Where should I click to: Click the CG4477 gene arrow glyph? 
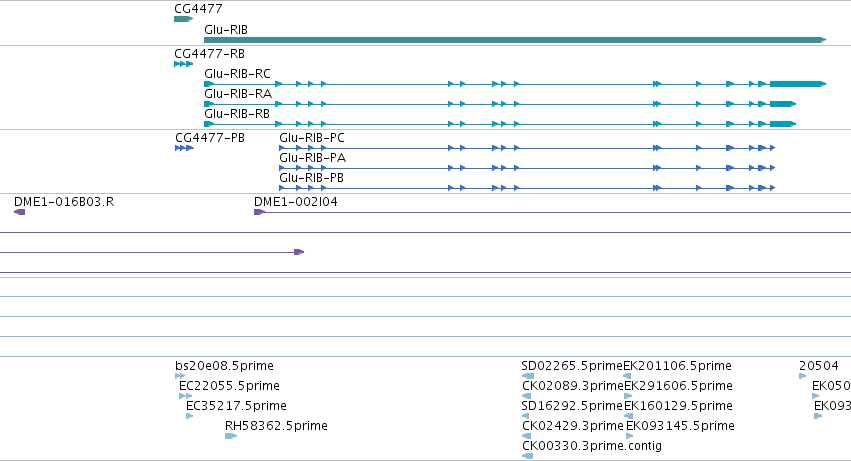[183, 19]
